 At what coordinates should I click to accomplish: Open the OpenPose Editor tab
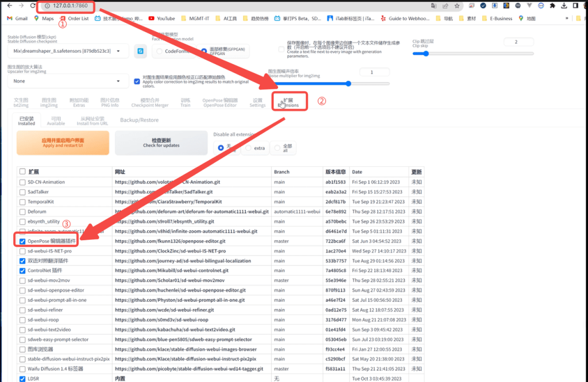tap(220, 102)
